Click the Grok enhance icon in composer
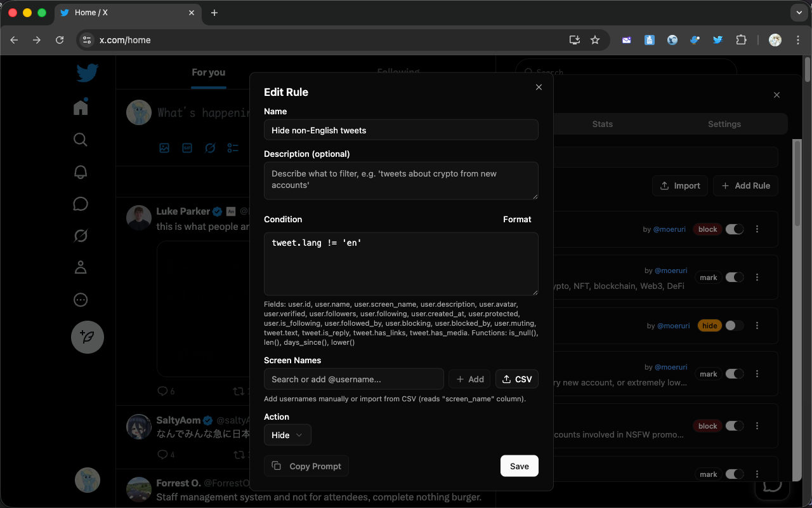Viewport: 812px width, 508px height. click(210, 148)
